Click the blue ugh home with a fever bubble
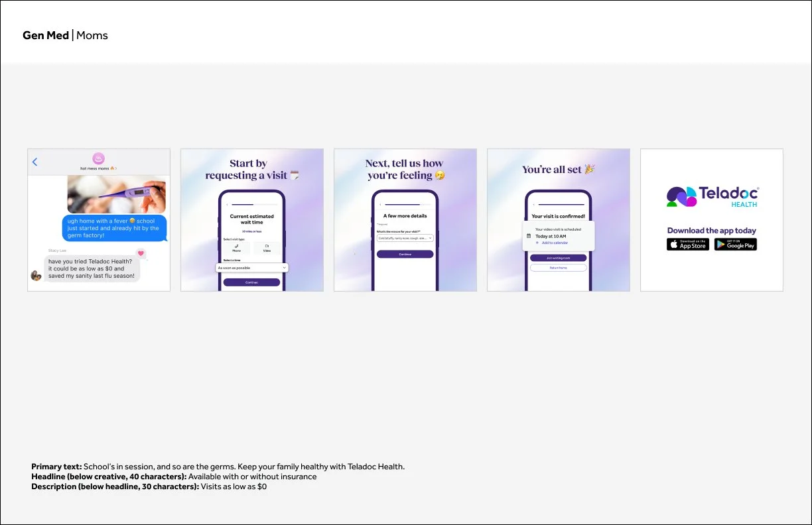Viewport: 812px width, 525px height. click(114, 228)
